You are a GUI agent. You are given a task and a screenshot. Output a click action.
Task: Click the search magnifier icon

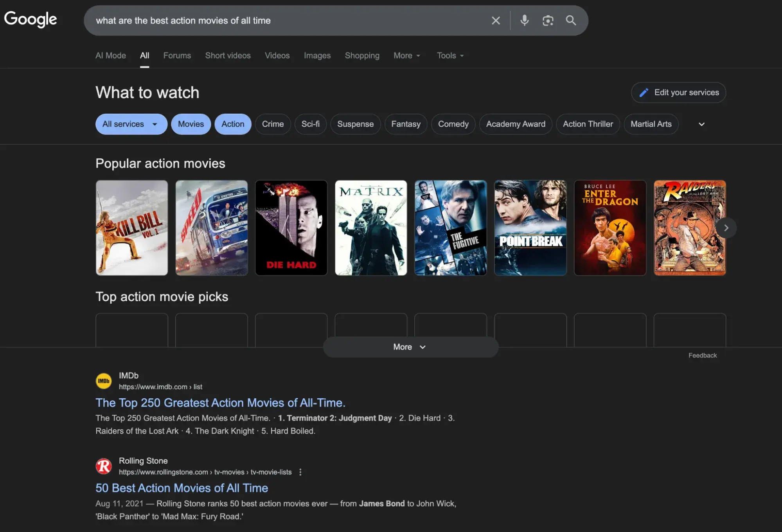pos(571,20)
